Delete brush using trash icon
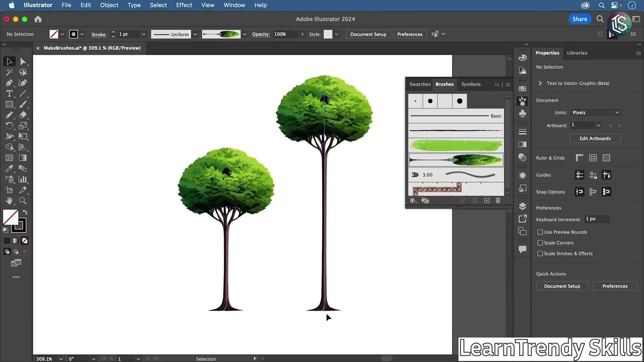 tap(498, 201)
